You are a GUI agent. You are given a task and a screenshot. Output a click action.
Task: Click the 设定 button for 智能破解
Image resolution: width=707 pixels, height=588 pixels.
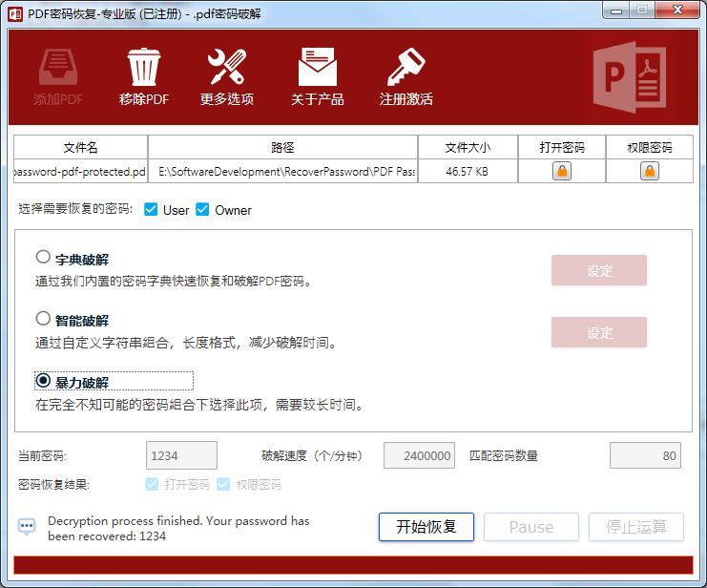(599, 332)
